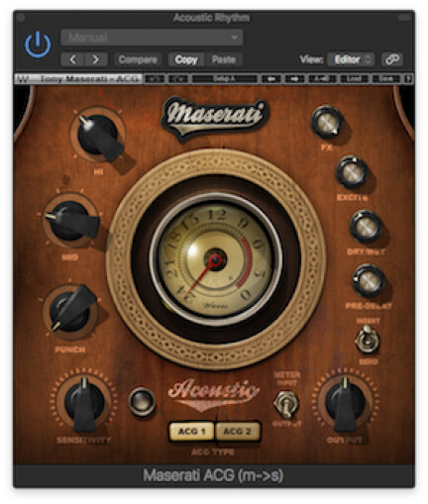This screenshot has height=504, width=428.
Task: Click the Copy button
Action: (x=186, y=59)
